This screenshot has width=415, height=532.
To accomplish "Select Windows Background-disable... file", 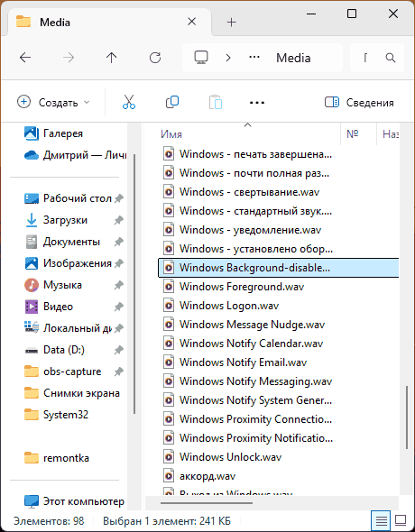I will click(278, 268).
